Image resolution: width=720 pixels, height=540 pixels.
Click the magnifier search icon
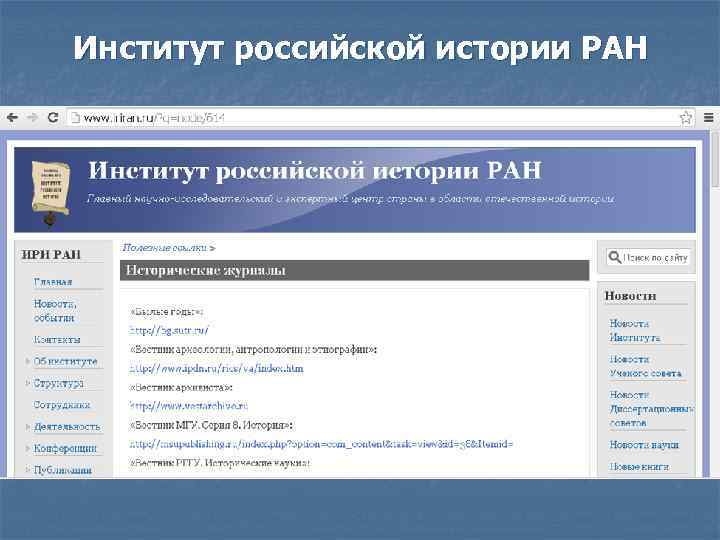[614, 257]
